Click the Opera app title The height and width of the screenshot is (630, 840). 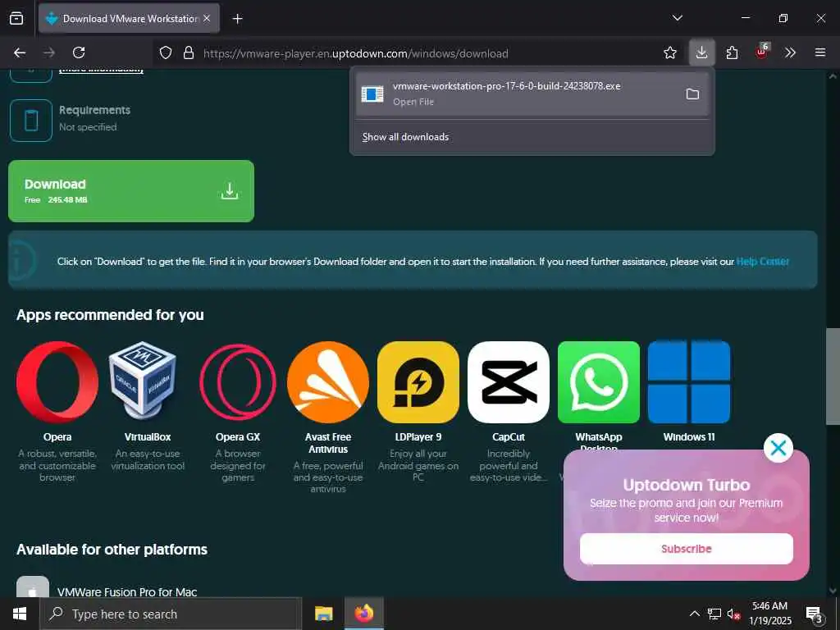[x=57, y=437]
